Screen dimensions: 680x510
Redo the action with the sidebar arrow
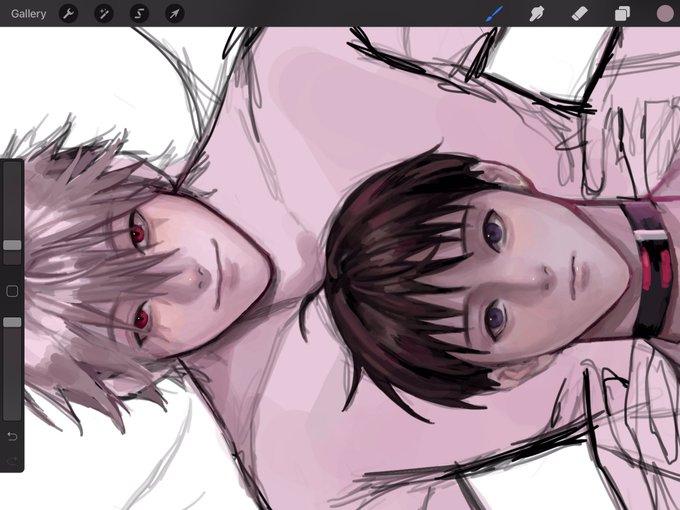[12, 460]
